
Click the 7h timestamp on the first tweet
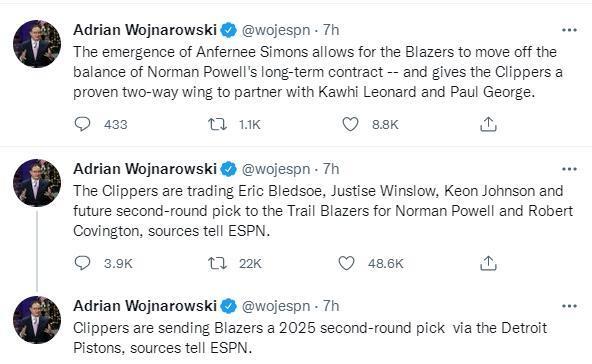pyautogui.click(x=331, y=30)
